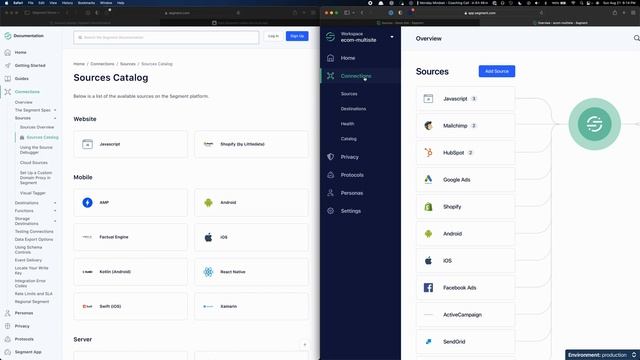Image resolution: width=640 pixels, height=360 pixels.
Task: Select ActiveCampaign source row
Action: (x=465, y=315)
